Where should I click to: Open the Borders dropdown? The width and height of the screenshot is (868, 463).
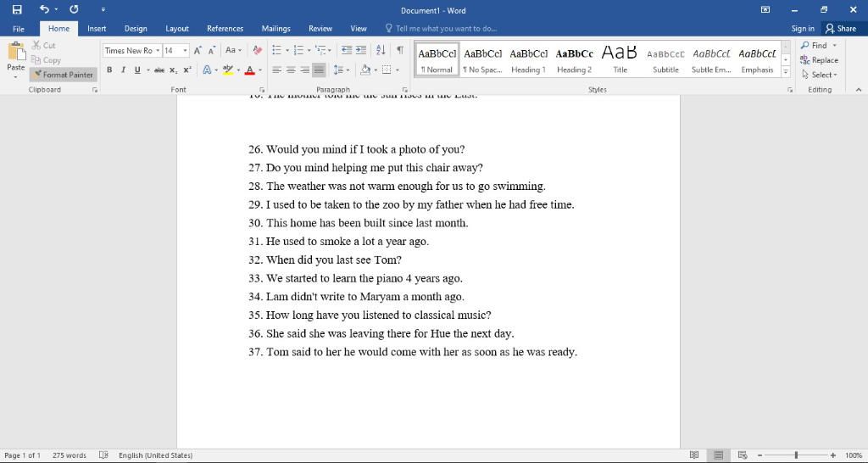(397, 70)
